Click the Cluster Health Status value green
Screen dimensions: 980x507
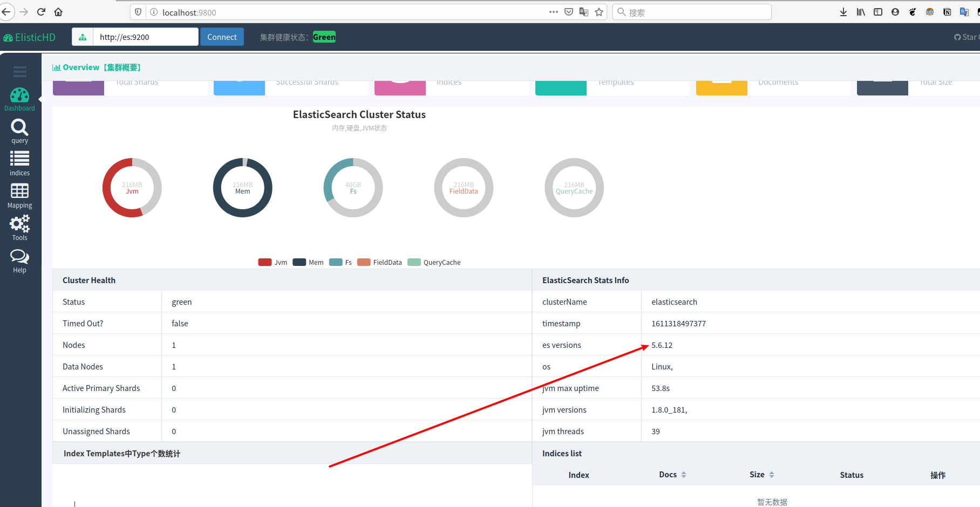[182, 302]
